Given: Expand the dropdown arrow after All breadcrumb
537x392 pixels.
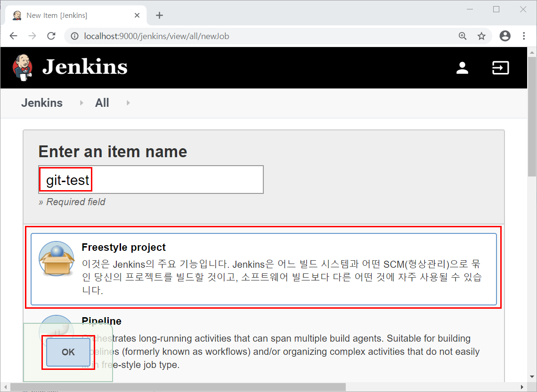Looking at the screenshot, I should 128,103.
